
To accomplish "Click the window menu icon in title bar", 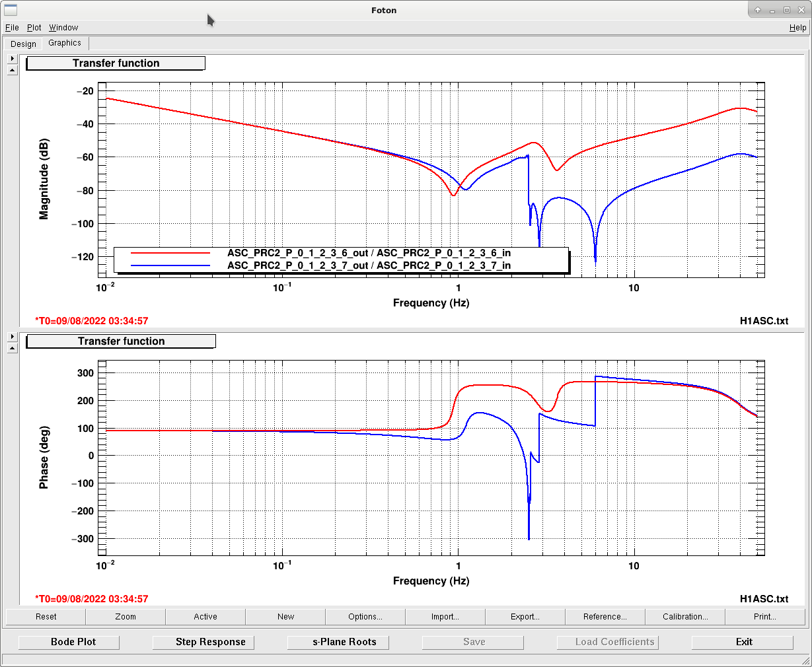I will tap(10, 10).
